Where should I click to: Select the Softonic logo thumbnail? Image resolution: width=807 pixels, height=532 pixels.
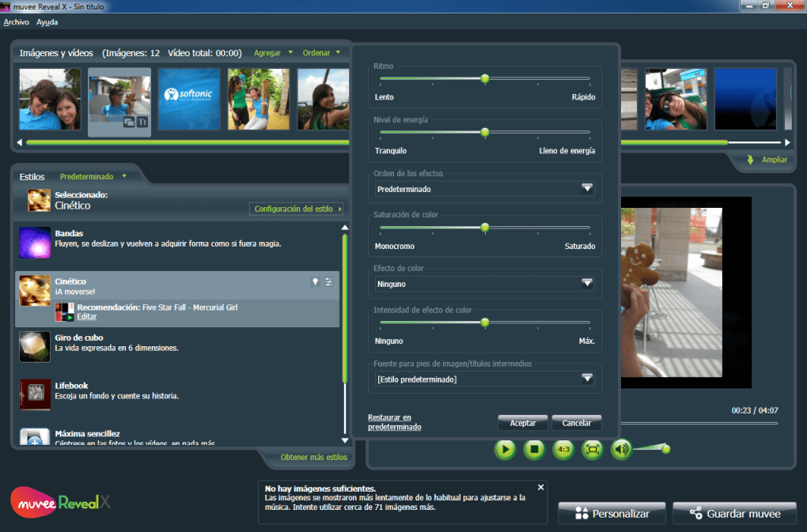(189, 99)
